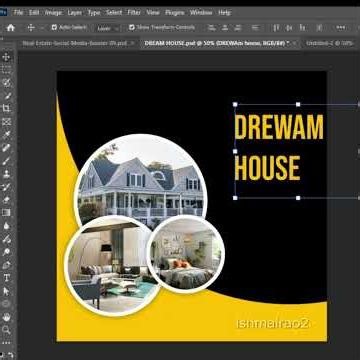Swap foreground and background colors
Image resolution: width=360 pixels, height=360 pixels.
click(11, 355)
